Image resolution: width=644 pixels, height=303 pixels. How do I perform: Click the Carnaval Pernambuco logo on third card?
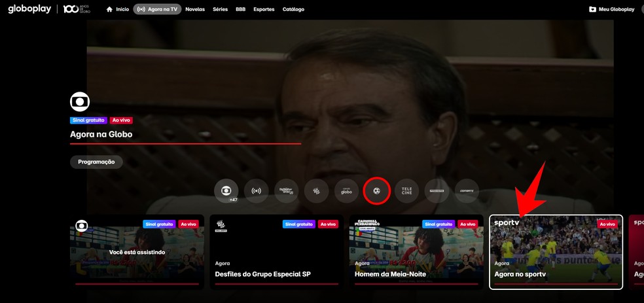(368, 224)
